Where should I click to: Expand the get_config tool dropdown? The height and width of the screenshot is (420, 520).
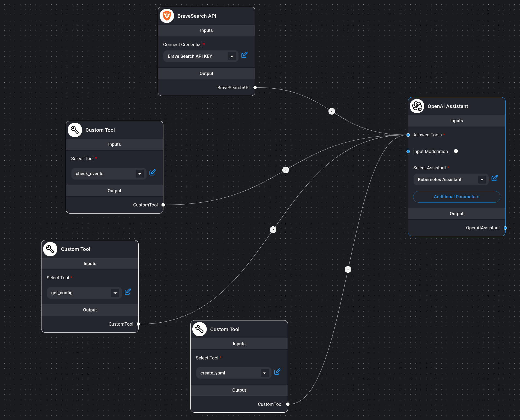point(115,293)
